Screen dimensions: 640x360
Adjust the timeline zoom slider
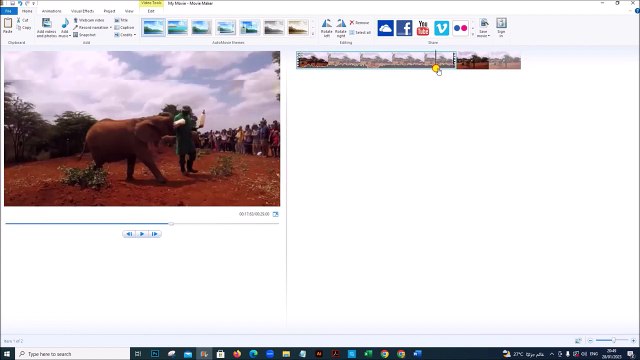(613, 340)
